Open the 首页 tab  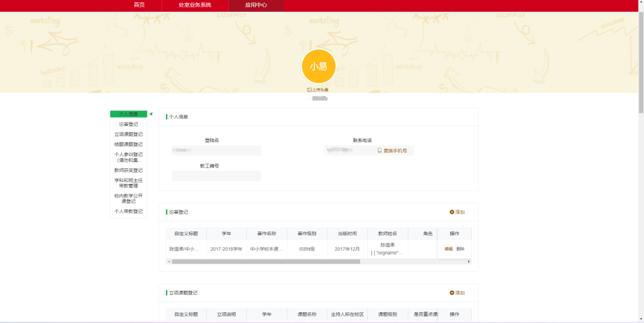point(139,5)
